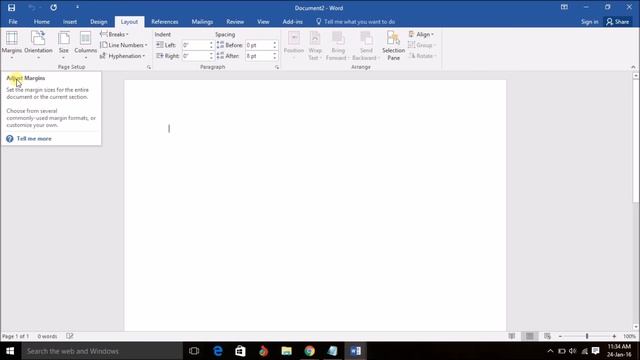Click the Save icon in Quick Access Toolbar
Screen dimensions: 640x360
pyautogui.click(x=11, y=7)
